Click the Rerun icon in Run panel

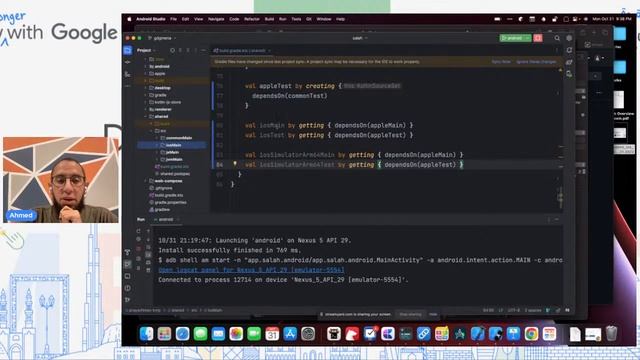click(138, 231)
